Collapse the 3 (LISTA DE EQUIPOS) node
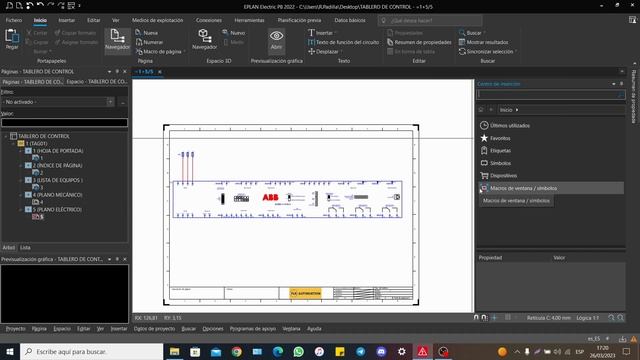The width and height of the screenshot is (640, 360). (20, 180)
